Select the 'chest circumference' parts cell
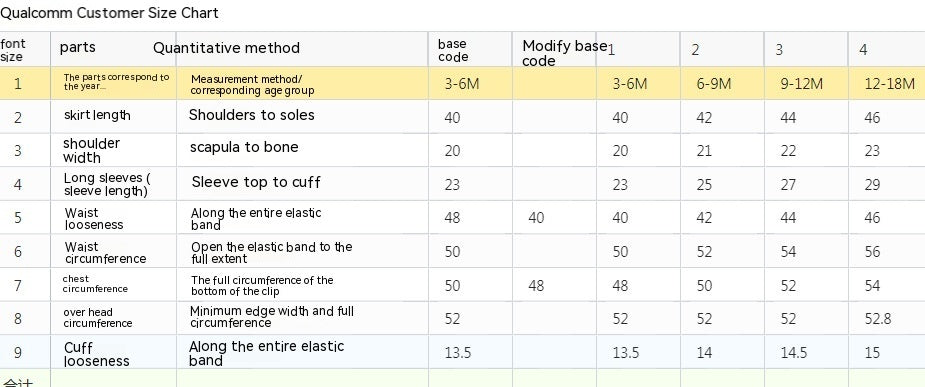This screenshot has height=387, width=925. pyautogui.click(x=113, y=285)
